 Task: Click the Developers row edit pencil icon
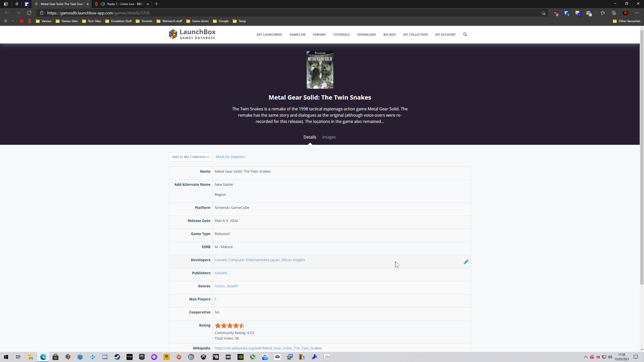click(466, 262)
